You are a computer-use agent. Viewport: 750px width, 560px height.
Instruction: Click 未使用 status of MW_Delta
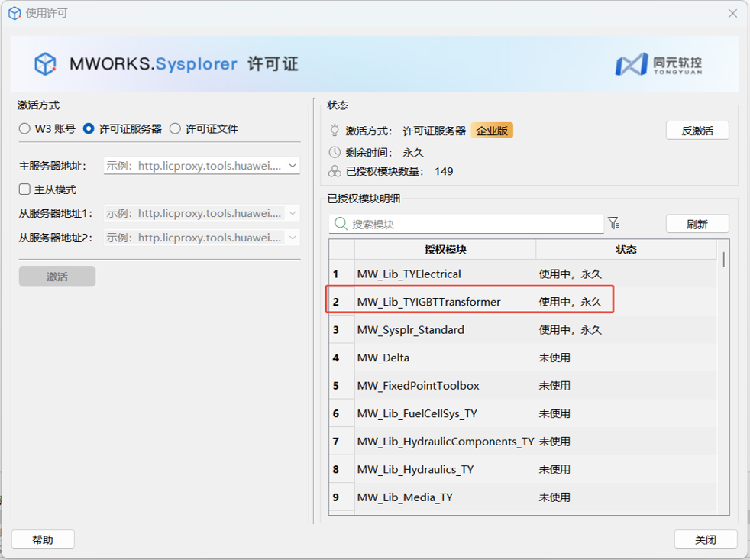point(554,358)
